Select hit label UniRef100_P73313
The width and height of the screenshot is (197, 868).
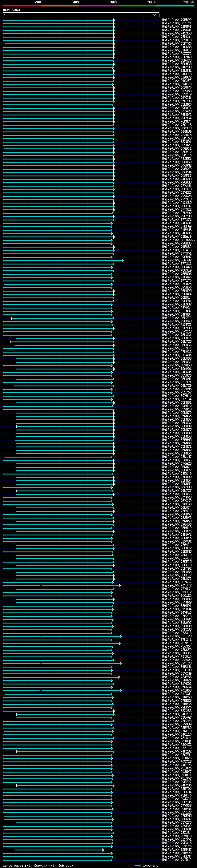click(177, 633)
